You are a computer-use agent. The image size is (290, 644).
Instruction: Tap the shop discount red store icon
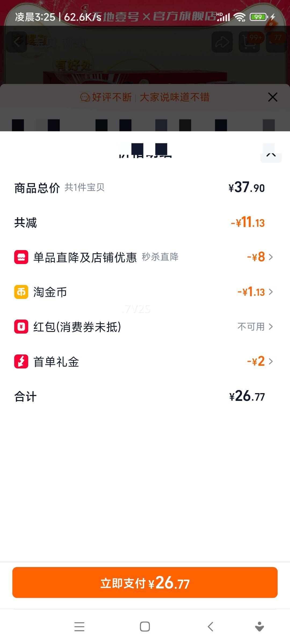click(21, 257)
